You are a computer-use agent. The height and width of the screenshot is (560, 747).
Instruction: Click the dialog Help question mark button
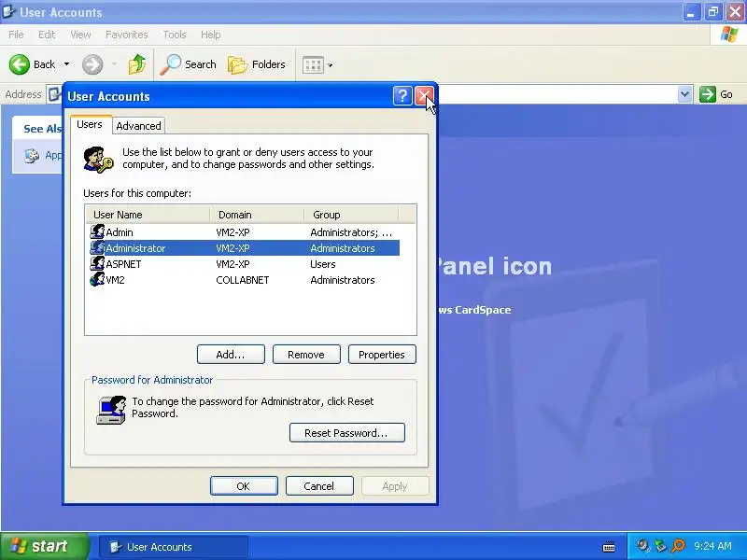click(402, 96)
